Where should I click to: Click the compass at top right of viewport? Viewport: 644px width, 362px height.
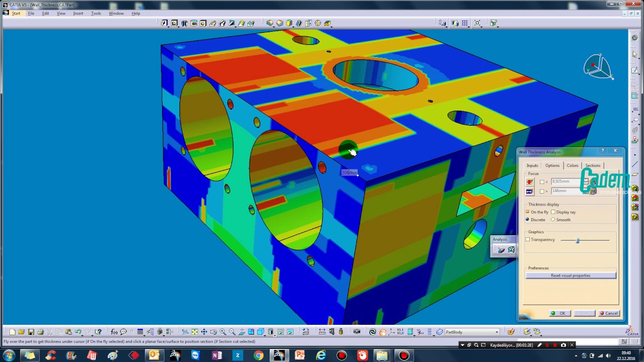pyautogui.click(x=598, y=66)
